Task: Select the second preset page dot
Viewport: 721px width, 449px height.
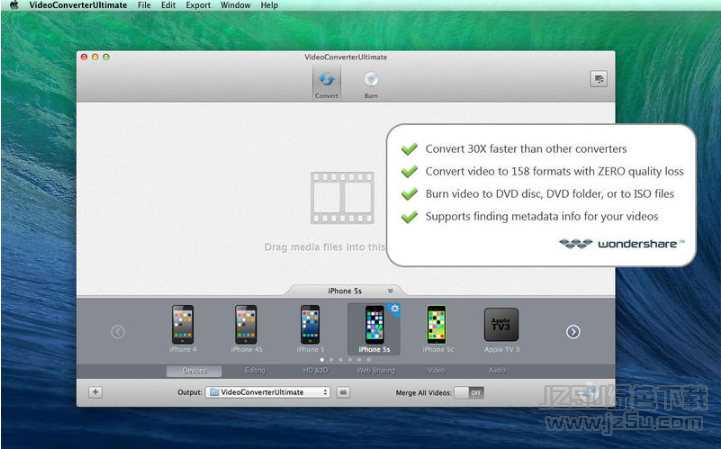Action: point(331,360)
